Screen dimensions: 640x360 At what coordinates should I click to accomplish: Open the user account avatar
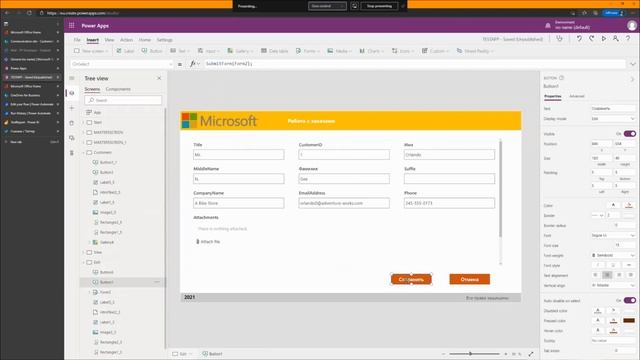632,25
